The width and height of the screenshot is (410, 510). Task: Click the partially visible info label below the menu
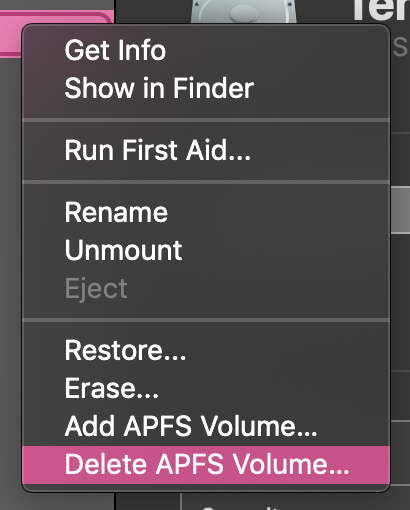[240, 507]
